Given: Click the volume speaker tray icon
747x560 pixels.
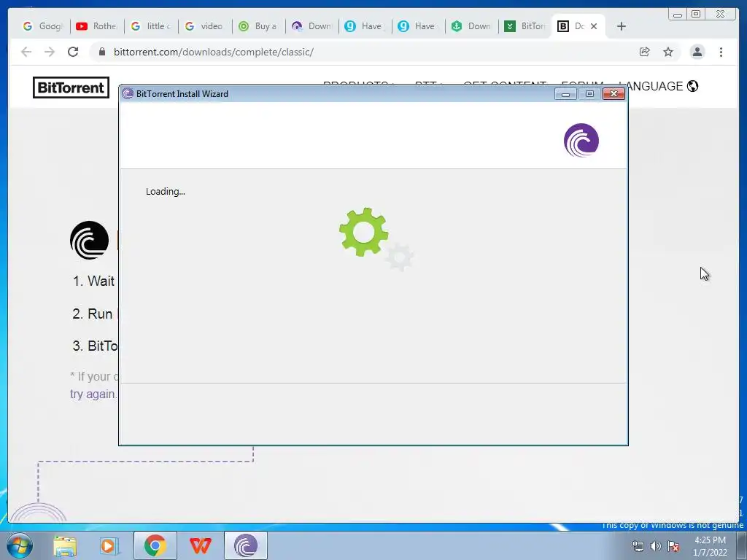Looking at the screenshot, I should [x=656, y=546].
